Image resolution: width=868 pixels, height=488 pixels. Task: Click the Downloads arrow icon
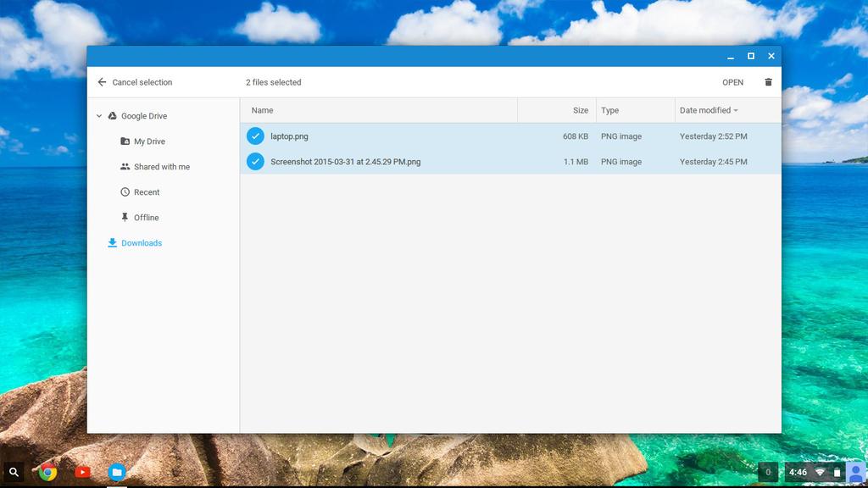coord(113,243)
